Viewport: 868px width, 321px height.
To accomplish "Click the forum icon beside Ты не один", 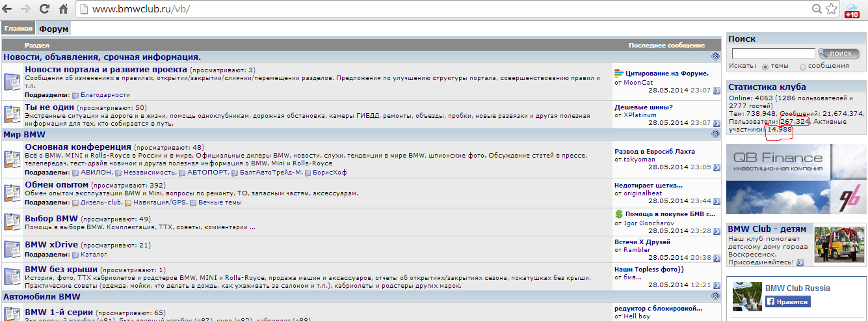I will point(12,115).
